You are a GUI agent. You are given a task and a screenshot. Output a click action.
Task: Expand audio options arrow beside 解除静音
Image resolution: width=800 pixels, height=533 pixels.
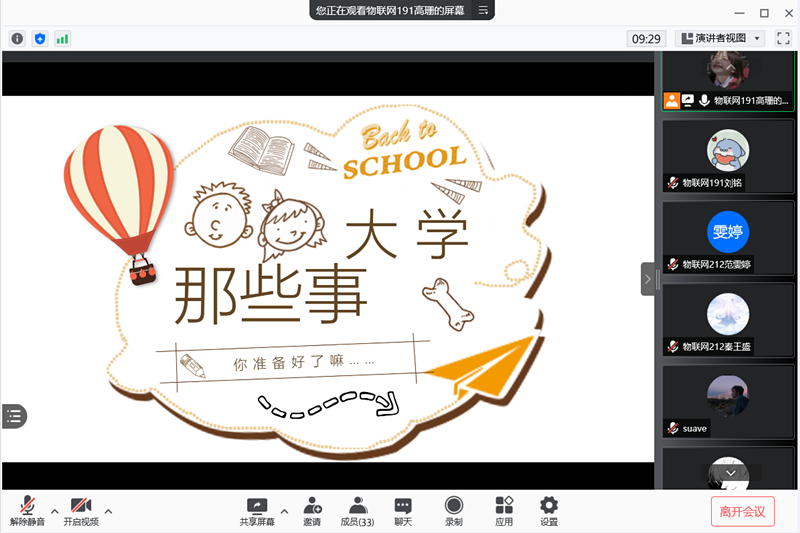pos(54,511)
